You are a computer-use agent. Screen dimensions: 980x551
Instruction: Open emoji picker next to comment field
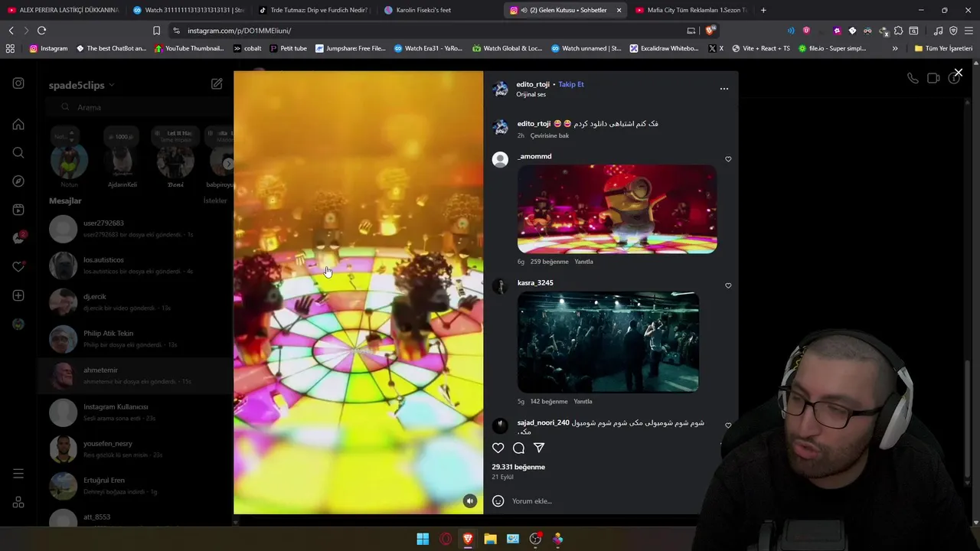pyautogui.click(x=498, y=501)
